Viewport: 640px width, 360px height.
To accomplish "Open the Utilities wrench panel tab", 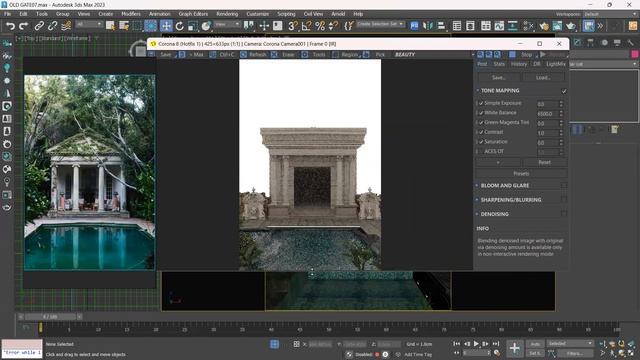I will (631, 42).
